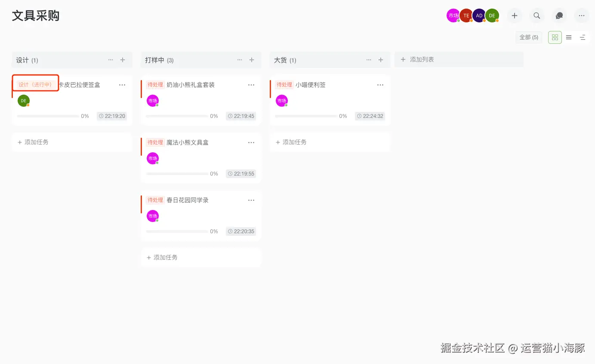Click the 设计（进行中）status label on 卡皮巴拉便签盒

coord(35,84)
